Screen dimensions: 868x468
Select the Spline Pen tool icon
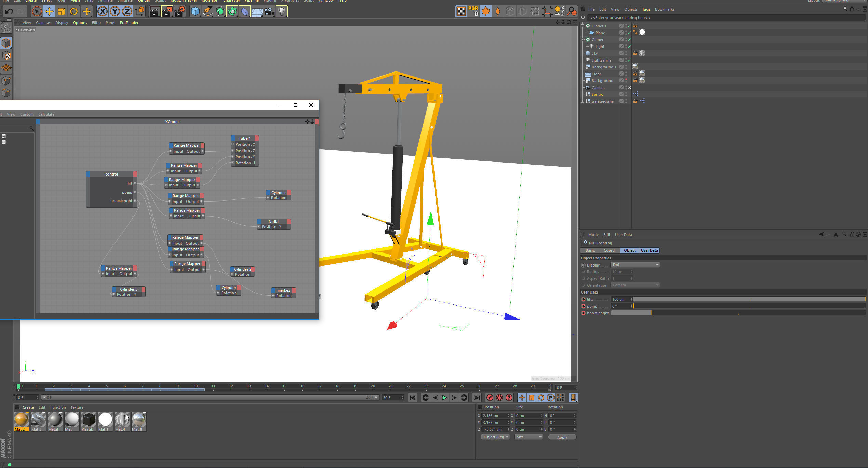click(x=208, y=11)
